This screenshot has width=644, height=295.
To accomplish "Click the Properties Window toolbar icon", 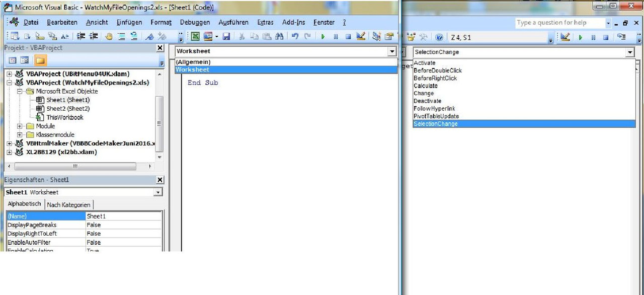I will [389, 36].
